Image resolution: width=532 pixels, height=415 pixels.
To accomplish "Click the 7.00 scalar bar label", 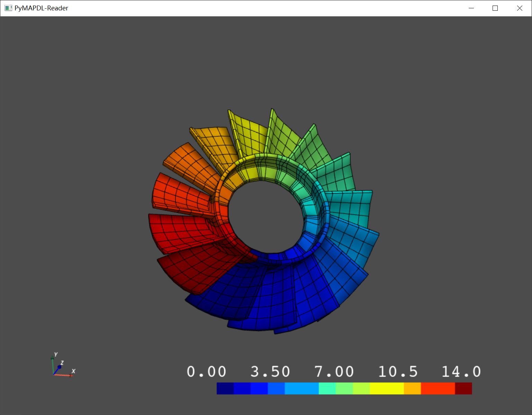I will (334, 372).
